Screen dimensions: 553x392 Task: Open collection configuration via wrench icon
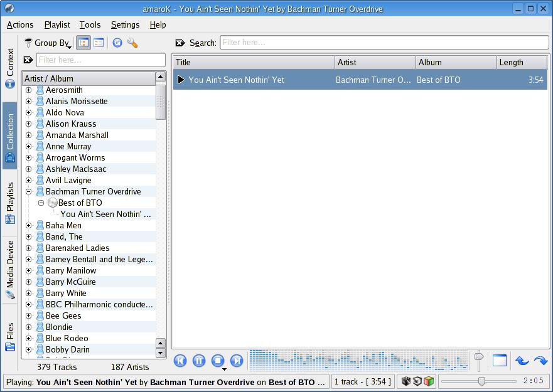[x=132, y=43]
